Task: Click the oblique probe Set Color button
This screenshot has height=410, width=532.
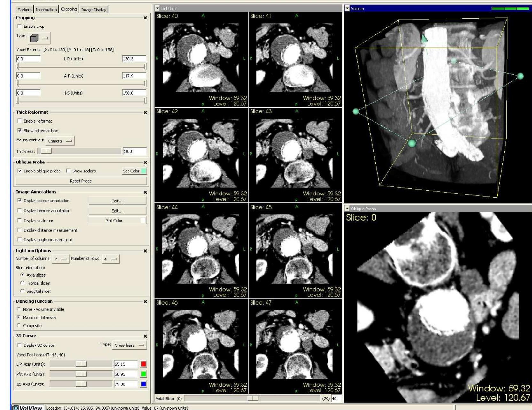Action: coord(134,171)
